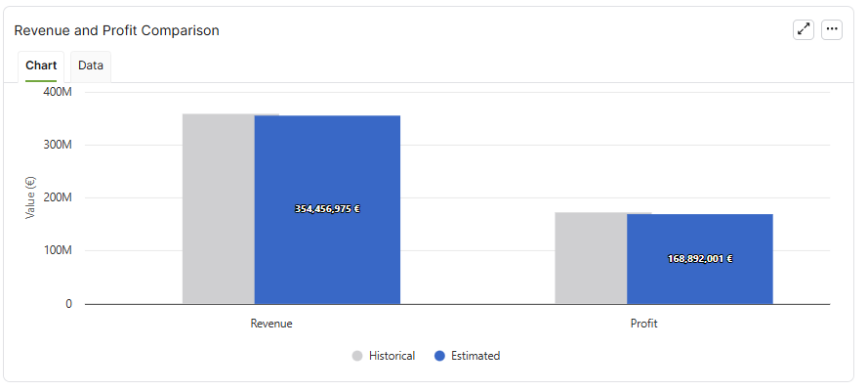Click the Revenue and Profit Comparison title

(117, 30)
